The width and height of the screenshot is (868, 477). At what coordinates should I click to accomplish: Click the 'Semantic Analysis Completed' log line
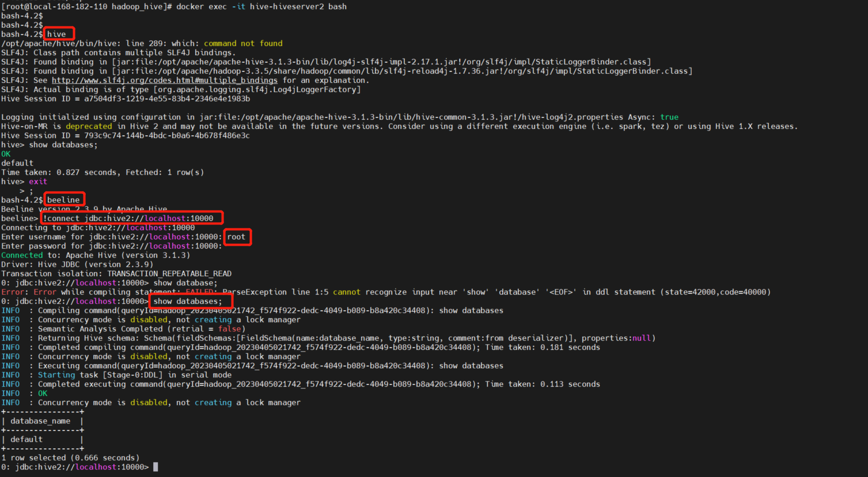point(123,329)
